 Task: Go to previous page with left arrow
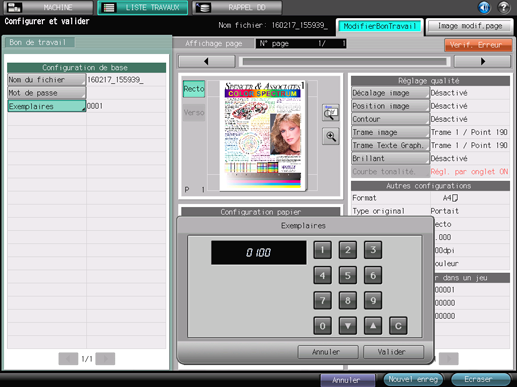[207, 61]
